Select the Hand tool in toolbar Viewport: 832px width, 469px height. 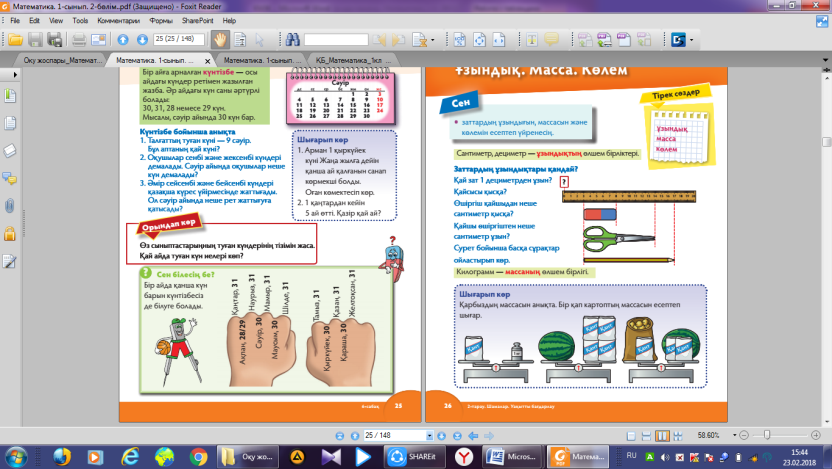[x=220, y=39]
